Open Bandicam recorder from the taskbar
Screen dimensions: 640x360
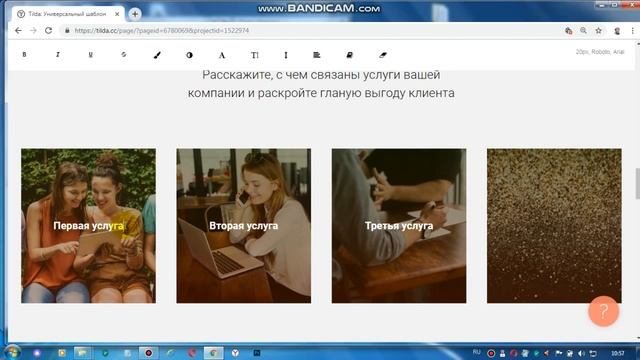click(x=149, y=353)
